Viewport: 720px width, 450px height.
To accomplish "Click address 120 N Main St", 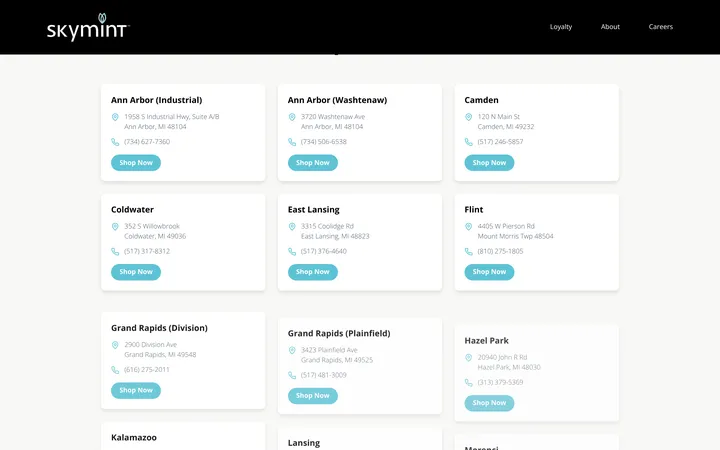I will 499,117.
